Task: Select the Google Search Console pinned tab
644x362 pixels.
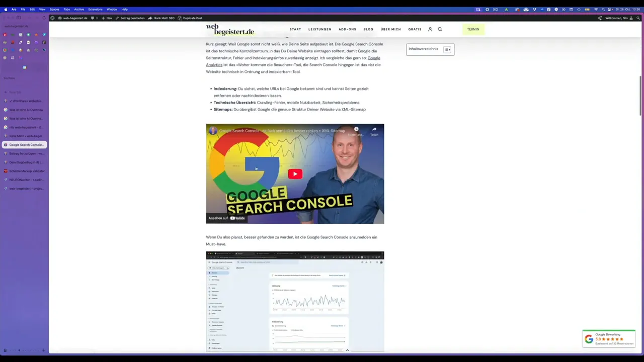Action: coord(26,145)
